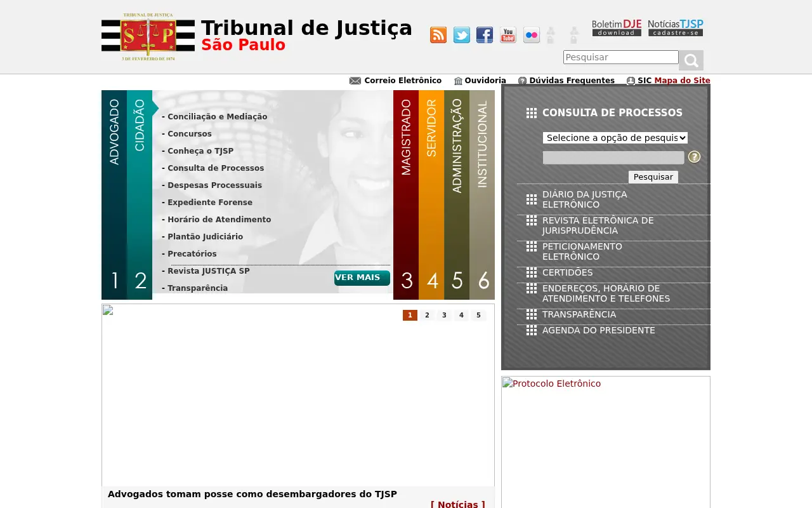Click the question mark help icon beside process field
812x508 pixels.
tap(695, 157)
